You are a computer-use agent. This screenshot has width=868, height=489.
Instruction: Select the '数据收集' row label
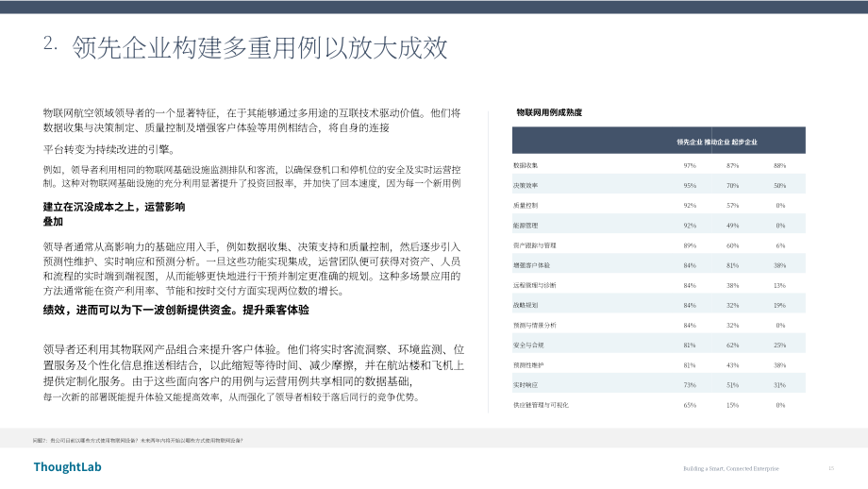click(526, 165)
